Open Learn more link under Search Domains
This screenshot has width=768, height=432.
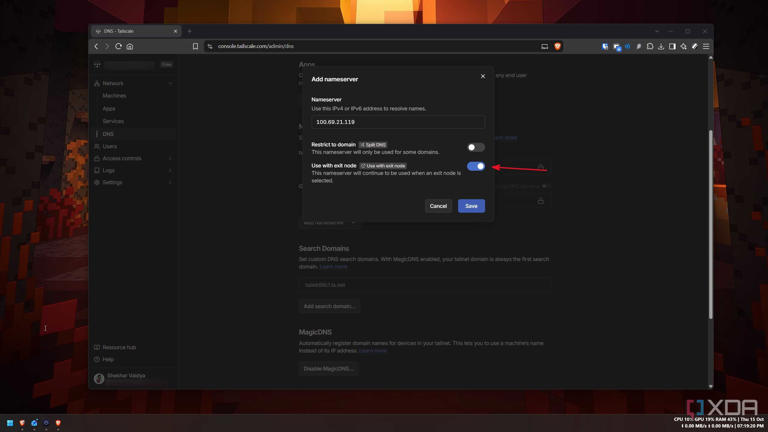333,266
